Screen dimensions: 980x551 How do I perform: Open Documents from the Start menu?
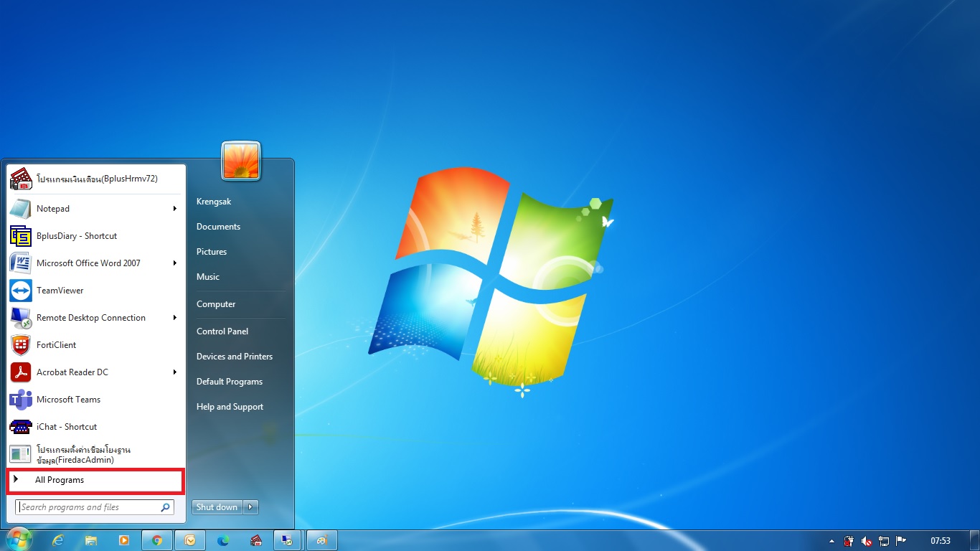(218, 227)
